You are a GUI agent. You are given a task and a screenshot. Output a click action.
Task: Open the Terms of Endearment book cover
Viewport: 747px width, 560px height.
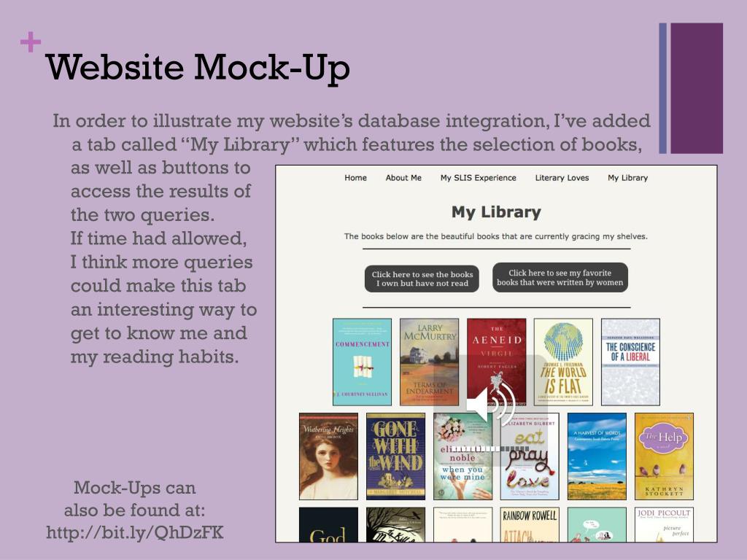click(429, 362)
